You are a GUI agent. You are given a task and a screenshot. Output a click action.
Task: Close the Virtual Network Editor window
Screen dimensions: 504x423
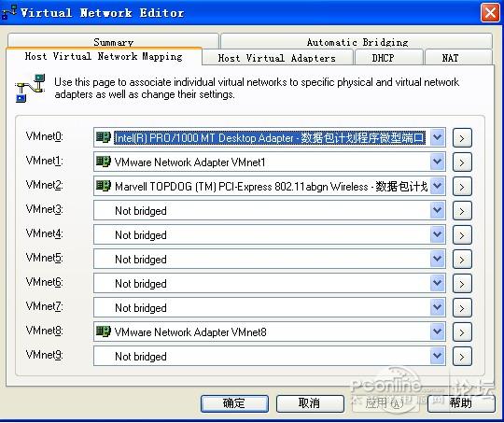point(490,13)
